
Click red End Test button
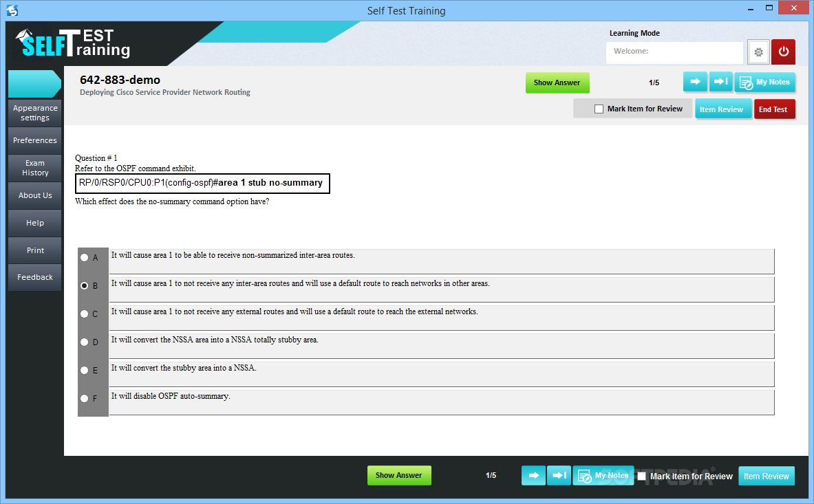[773, 109]
